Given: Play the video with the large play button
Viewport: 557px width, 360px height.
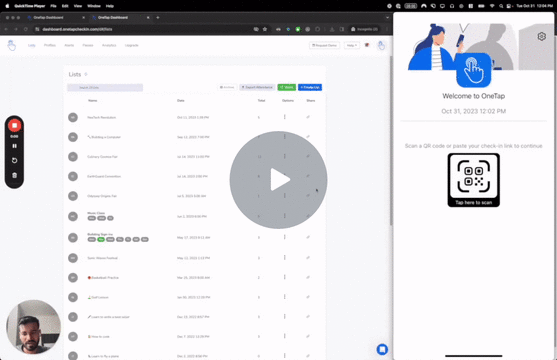Looking at the screenshot, I should [x=278, y=179].
